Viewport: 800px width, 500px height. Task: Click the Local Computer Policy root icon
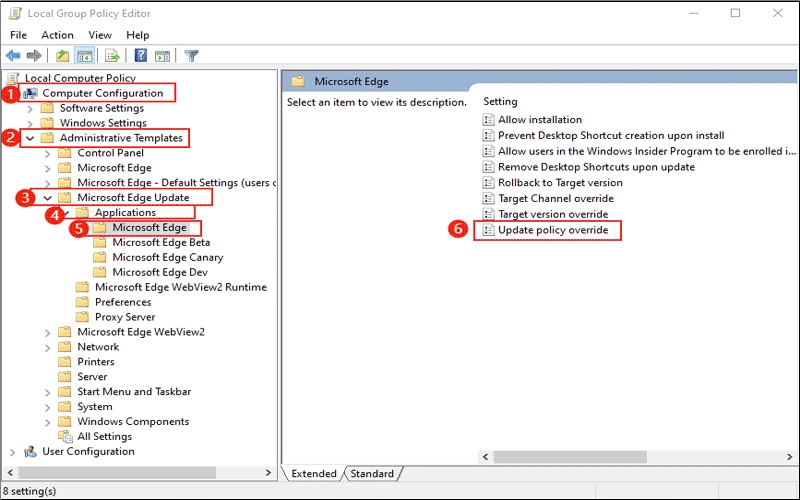click(x=14, y=78)
